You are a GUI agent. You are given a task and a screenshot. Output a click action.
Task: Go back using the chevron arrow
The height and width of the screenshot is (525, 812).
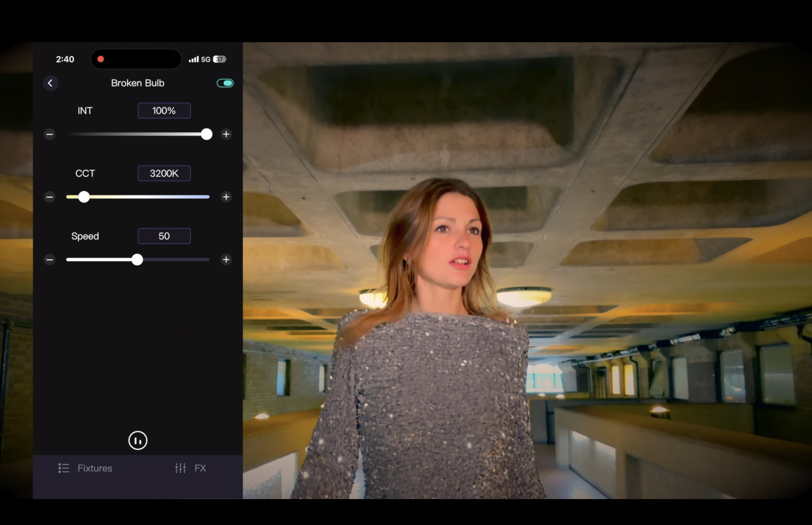50,83
